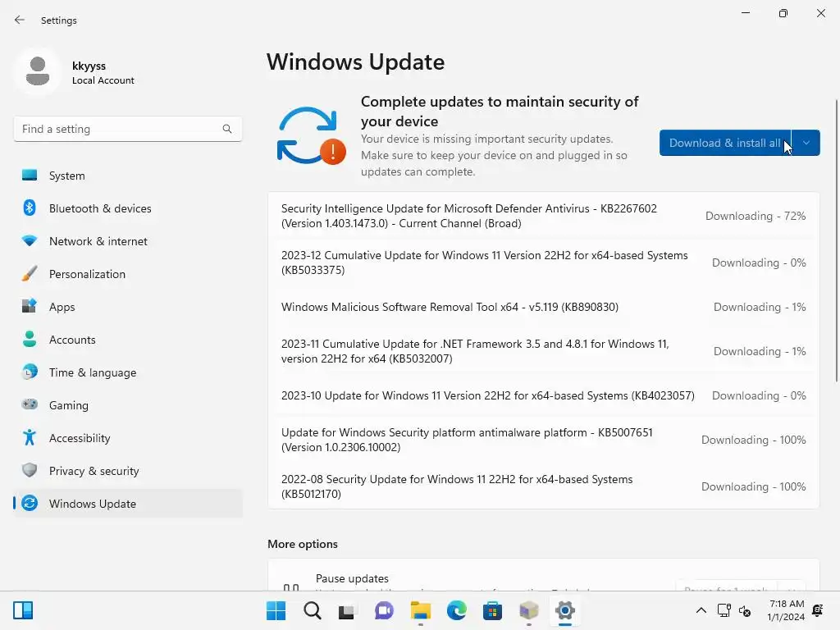
Task: Open the box-shaped app on the taskbar
Action: [x=529, y=610]
